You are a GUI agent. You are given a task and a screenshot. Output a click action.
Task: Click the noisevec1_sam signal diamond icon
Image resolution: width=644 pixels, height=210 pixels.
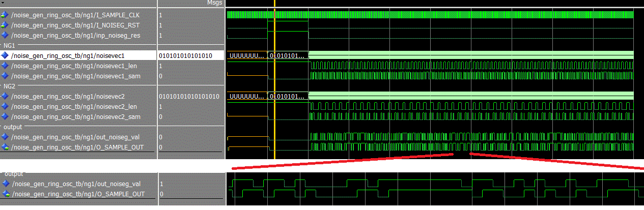5,76
